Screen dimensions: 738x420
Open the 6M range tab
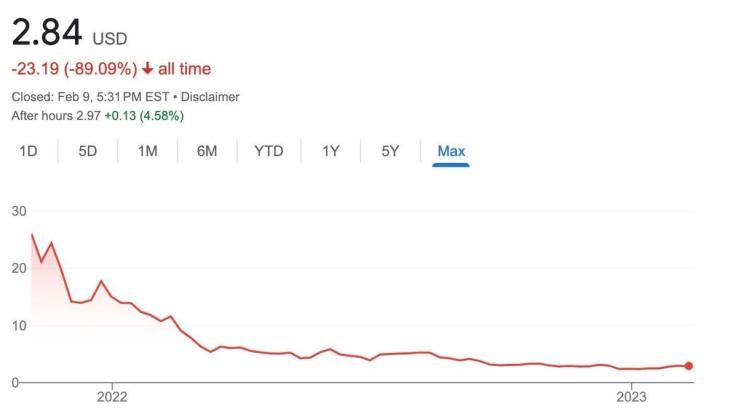(207, 151)
